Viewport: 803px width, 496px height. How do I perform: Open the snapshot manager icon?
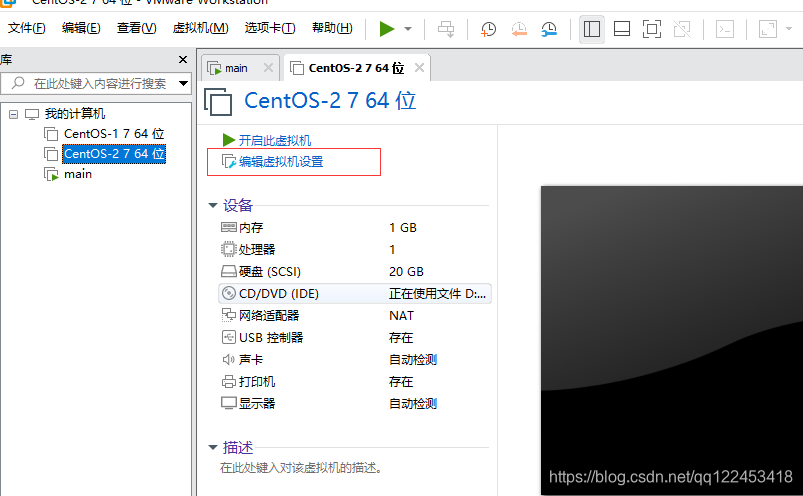click(x=549, y=29)
